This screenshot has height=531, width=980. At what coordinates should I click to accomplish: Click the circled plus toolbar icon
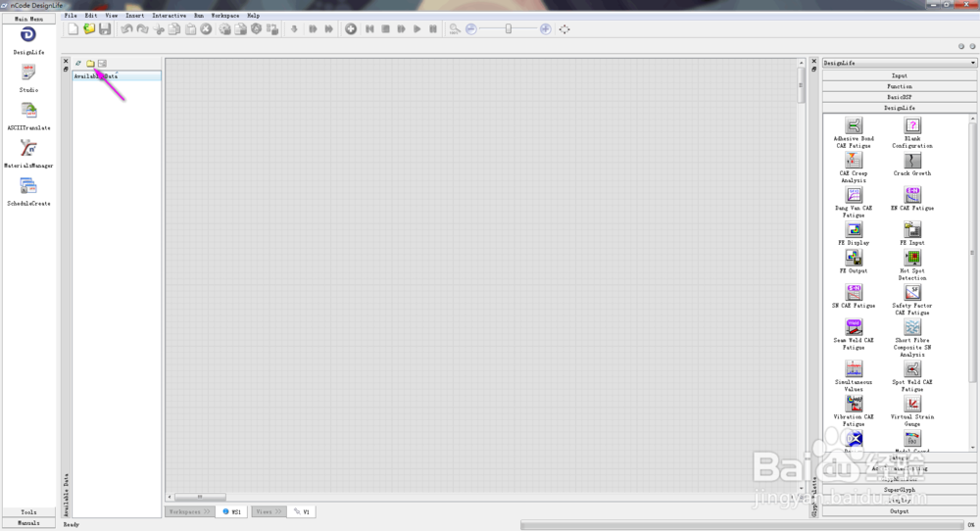click(x=351, y=28)
